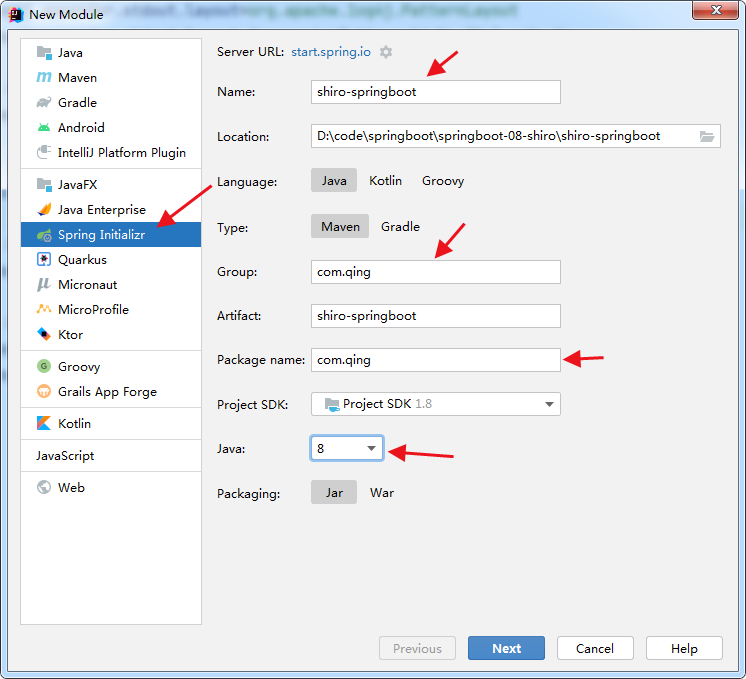Set Packaging to War
The height and width of the screenshot is (679, 746).
point(382,492)
